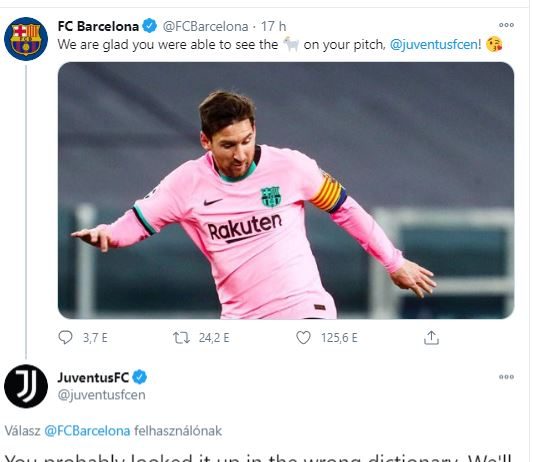The image size is (533, 462).
Task: Open more options menu on Barcelona tweet
Action: point(506,25)
